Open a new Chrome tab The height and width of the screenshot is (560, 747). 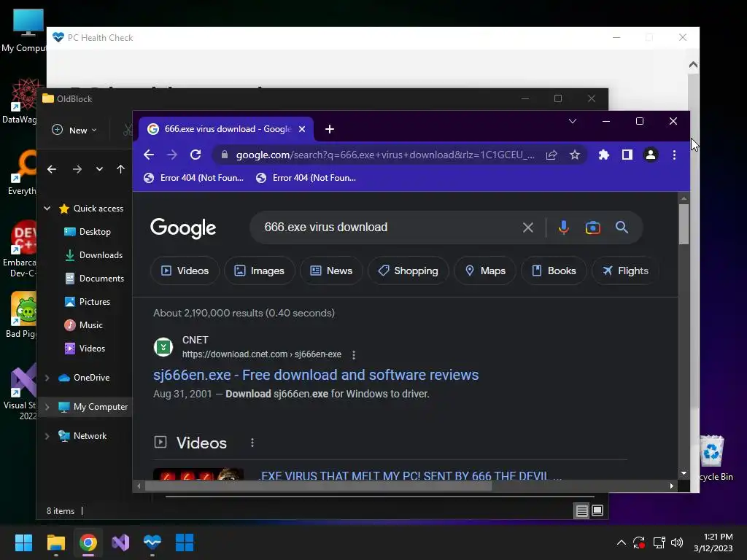tap(330, 129)
